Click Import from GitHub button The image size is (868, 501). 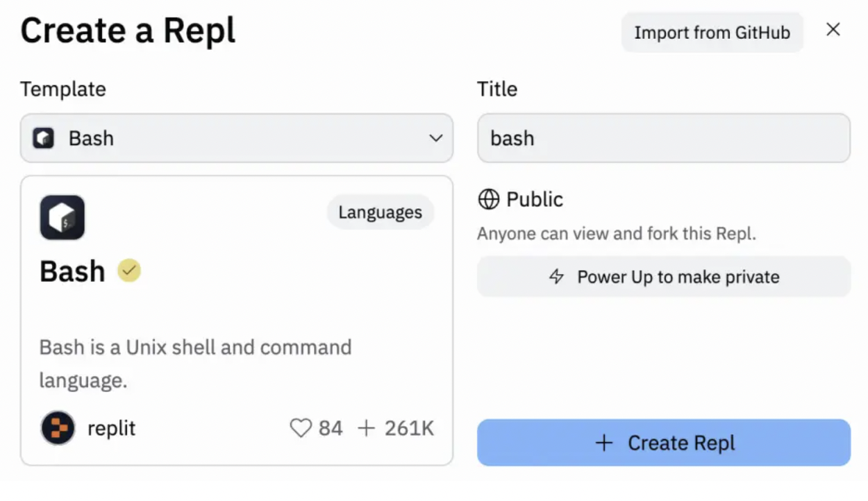pos(712,32)
